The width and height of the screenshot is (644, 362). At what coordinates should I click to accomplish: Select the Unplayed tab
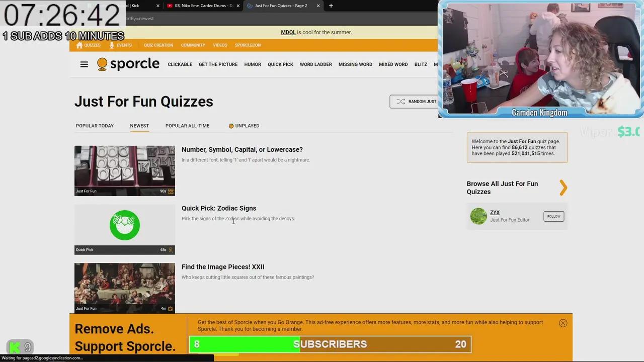244,126
